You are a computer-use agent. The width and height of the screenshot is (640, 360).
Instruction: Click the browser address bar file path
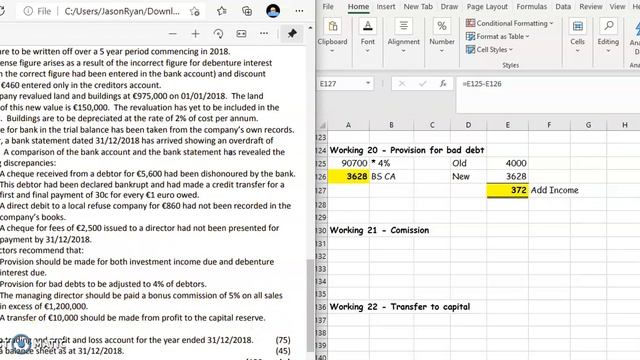click(122, 11)
